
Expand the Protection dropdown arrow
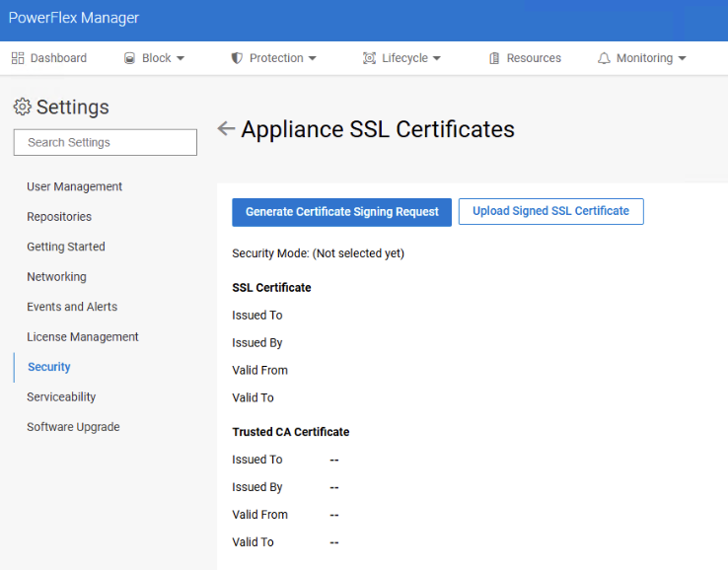point(313,58)
